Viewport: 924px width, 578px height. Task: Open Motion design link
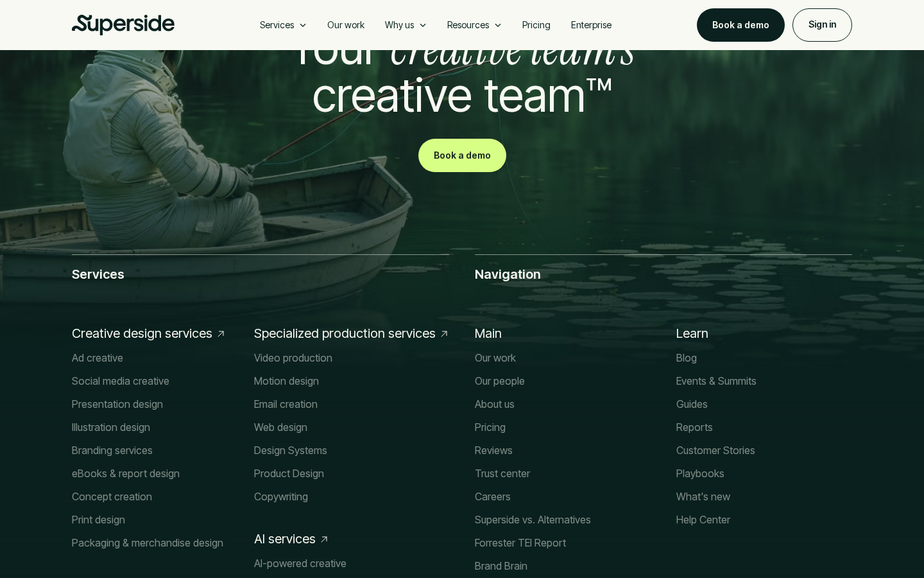(x=286, y=381)
